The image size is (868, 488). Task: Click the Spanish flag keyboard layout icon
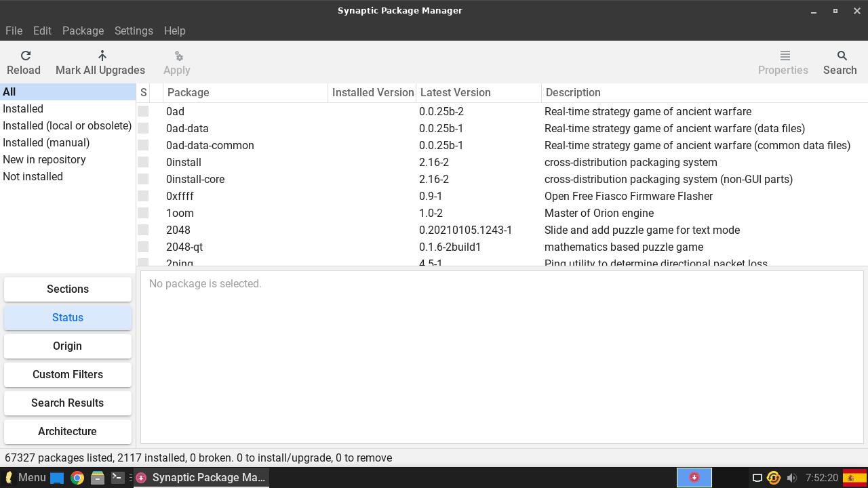pyautogui.click(x=854, y=478)
